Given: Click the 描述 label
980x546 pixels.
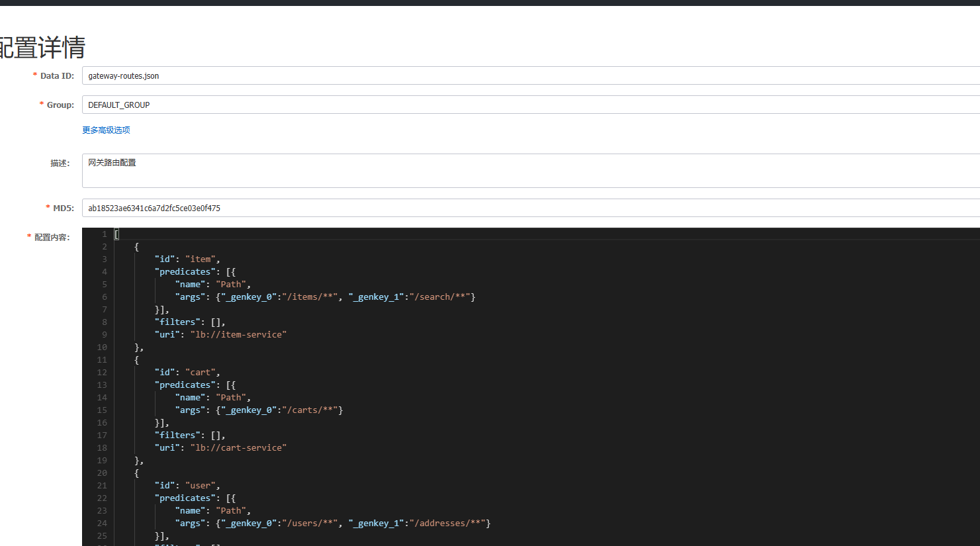Looking at the screenshot, I should click(x=60, y=163).
